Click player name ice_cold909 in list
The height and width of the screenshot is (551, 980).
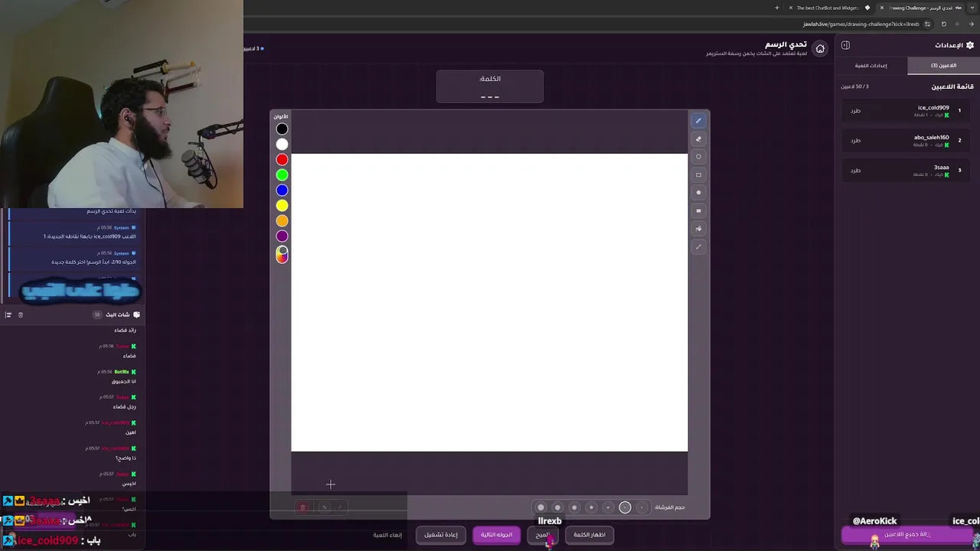pos(933,108)
